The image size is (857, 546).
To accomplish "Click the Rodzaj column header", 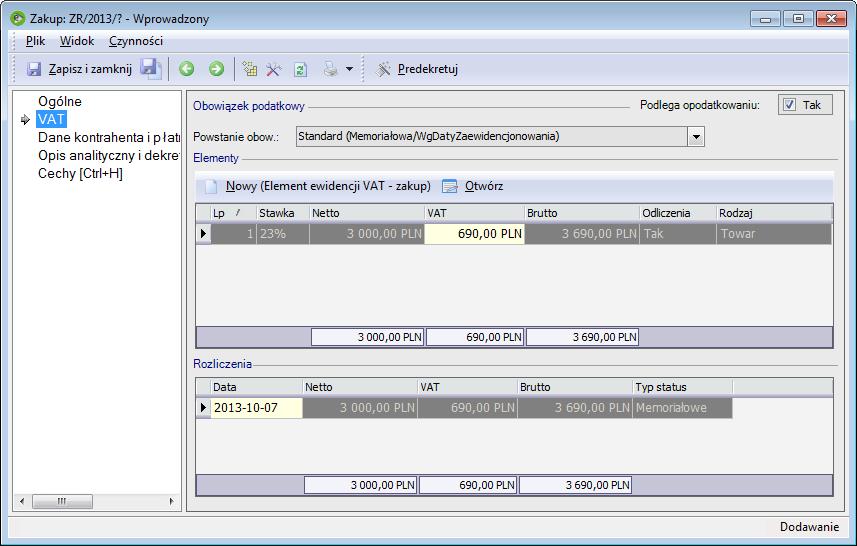I will (774, 213).
